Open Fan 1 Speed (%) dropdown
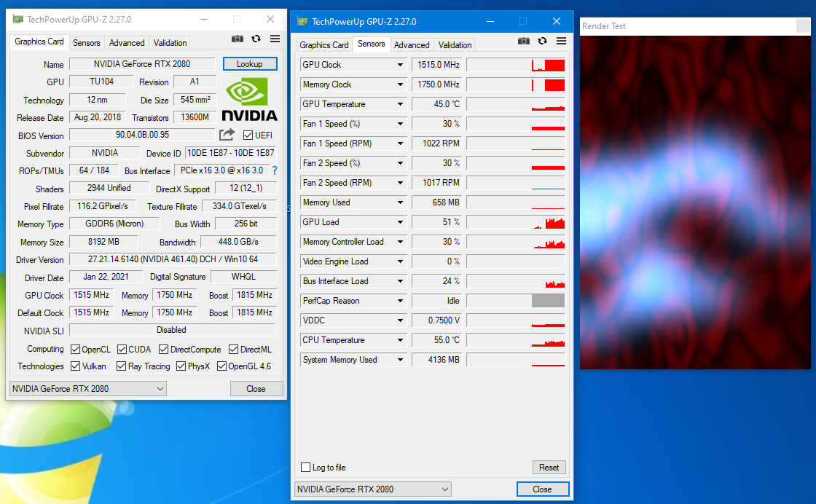 click(400, 124)
